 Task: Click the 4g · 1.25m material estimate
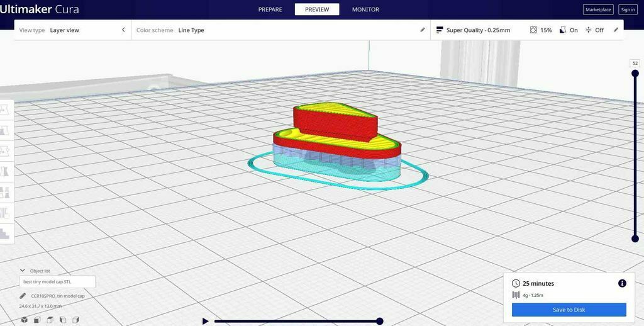coord(533,295)
